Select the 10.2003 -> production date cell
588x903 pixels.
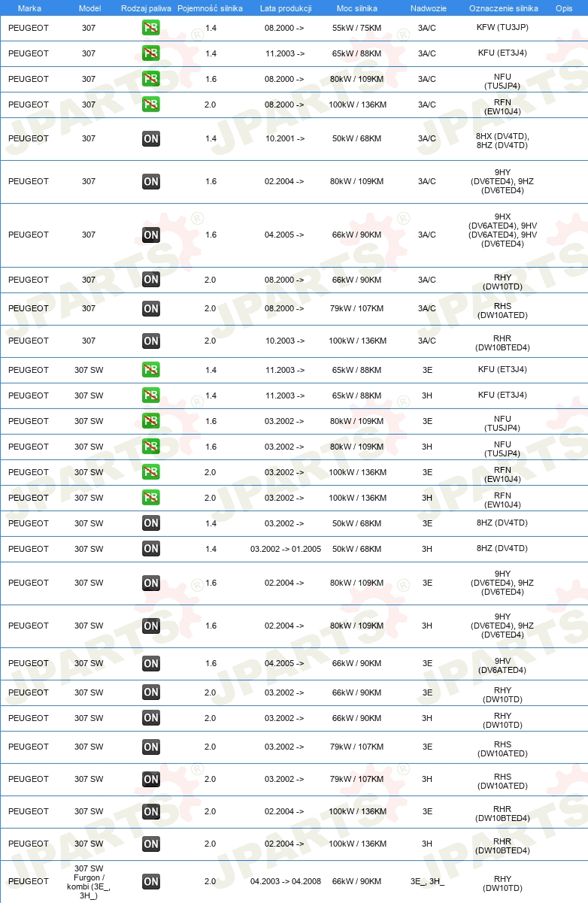coord(285,341)
